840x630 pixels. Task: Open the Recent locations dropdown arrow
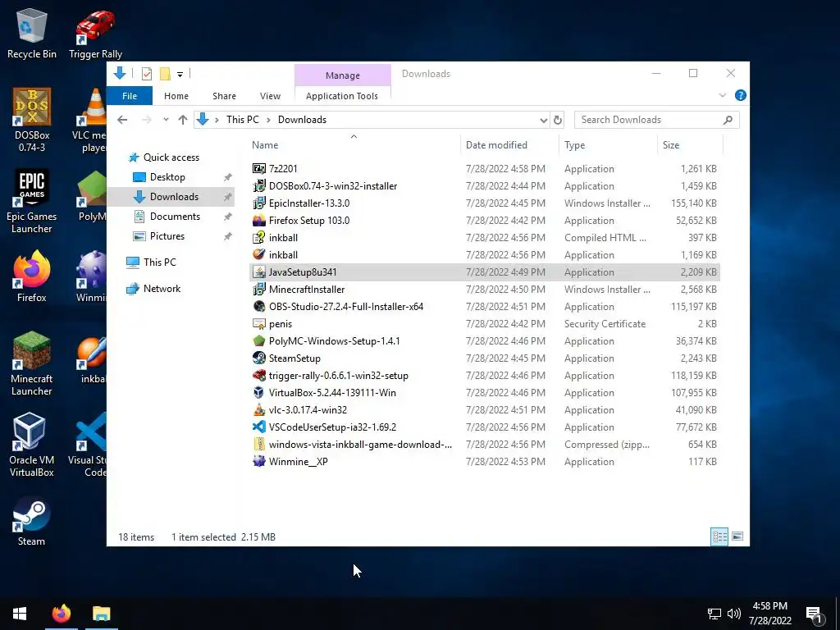[166, 120]
